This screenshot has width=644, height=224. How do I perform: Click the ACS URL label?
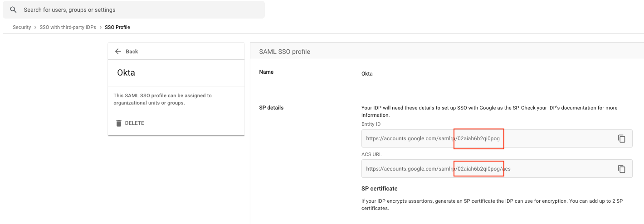pos(371,154)
